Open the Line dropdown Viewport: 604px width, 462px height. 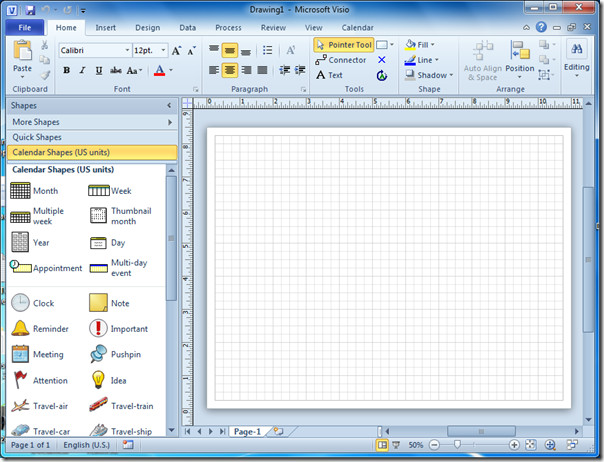[421, 60]
